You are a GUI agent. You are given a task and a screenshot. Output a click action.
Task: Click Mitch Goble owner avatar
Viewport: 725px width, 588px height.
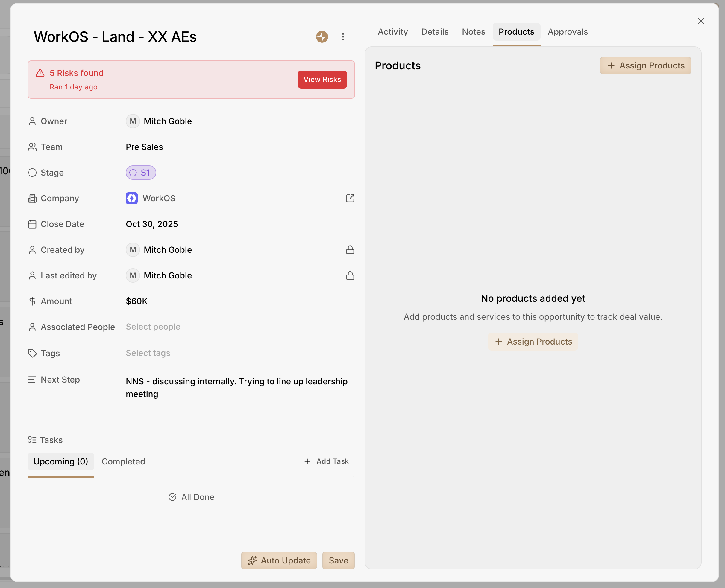coord(133,121)
